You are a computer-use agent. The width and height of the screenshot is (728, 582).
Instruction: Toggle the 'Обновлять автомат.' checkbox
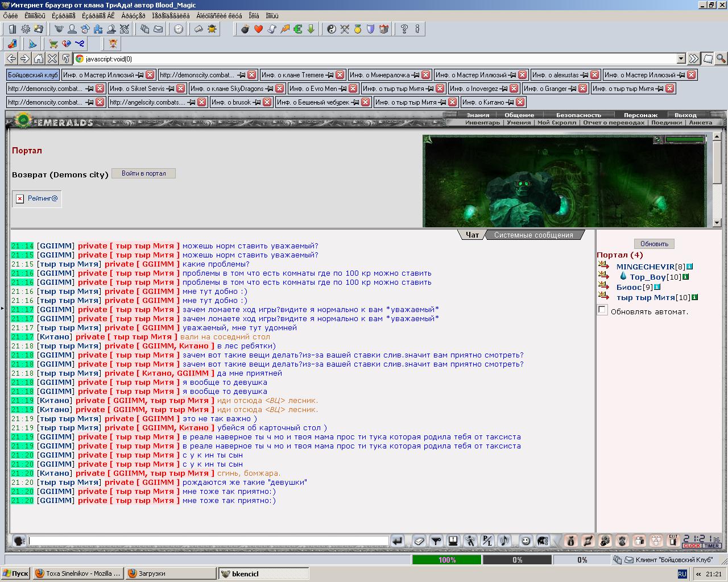(x=602, y=310)
